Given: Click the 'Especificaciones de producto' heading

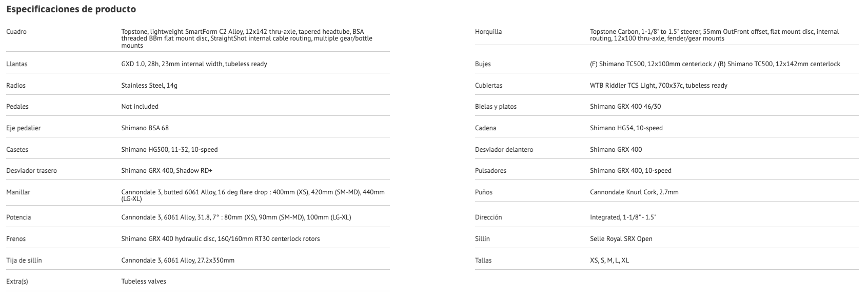Looking at the screenshot, I should click(x=71, y=9).
